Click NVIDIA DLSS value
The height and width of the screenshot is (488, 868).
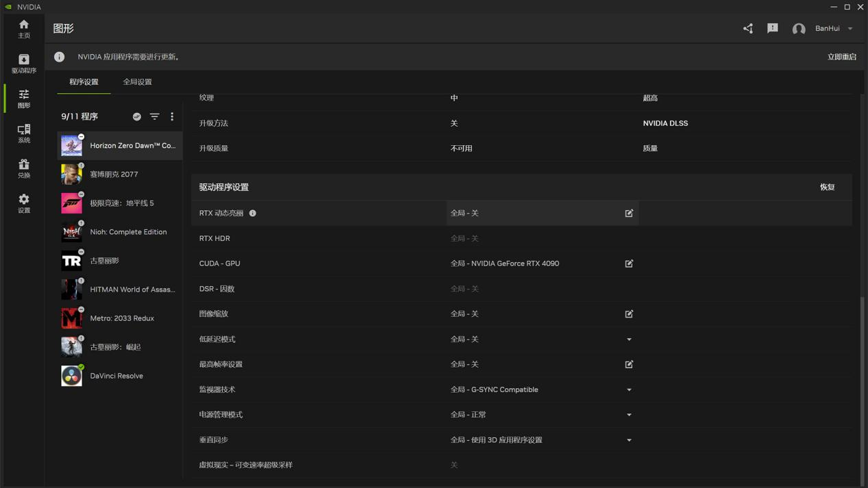665,123
